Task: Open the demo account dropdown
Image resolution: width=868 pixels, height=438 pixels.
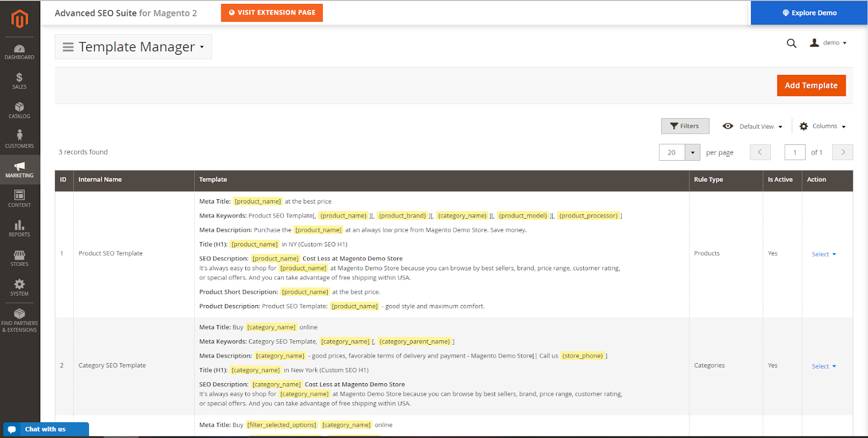Action: (828, 43)
